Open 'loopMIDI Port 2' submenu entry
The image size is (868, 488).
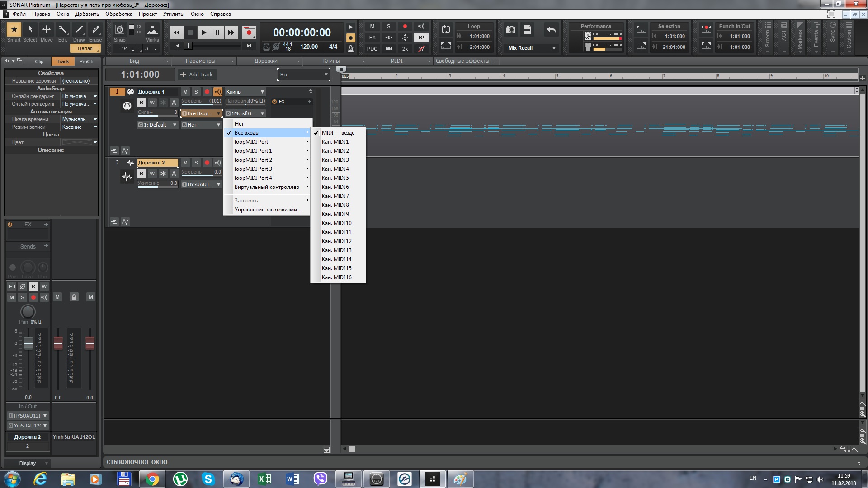[x=253, y=160]
